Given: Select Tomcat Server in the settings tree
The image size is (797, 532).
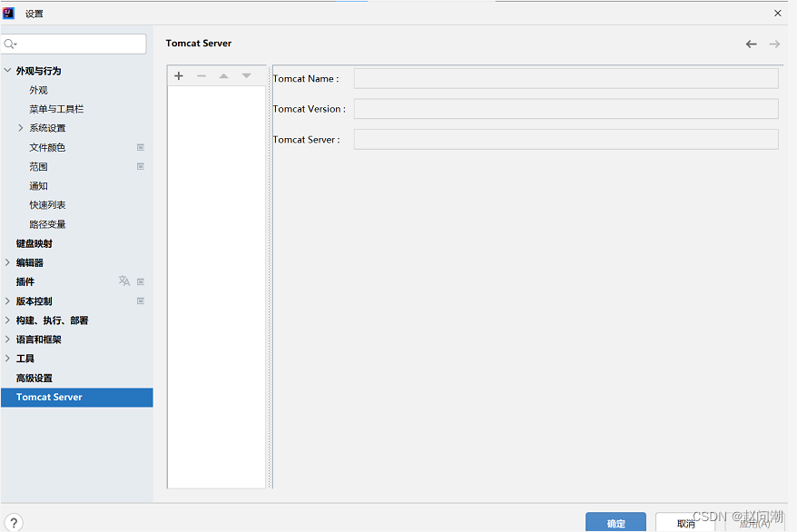Looking at the screenshot, I should pyautogui.click(x=77, y=398).
